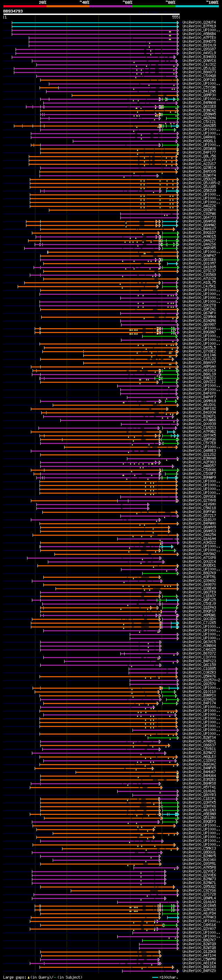Select label UniRef100_B2W0T4
Viewport: 222px width, 980px height.
(199, 175)
